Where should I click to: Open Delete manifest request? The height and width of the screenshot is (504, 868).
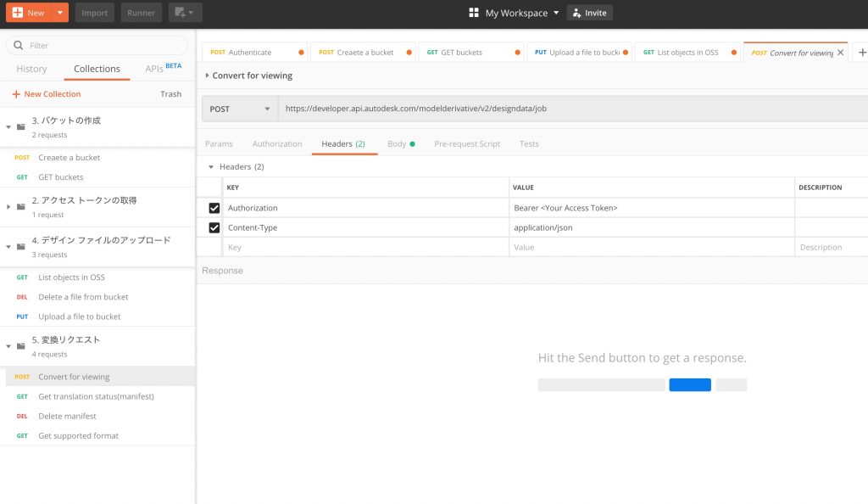coord(67,416)
